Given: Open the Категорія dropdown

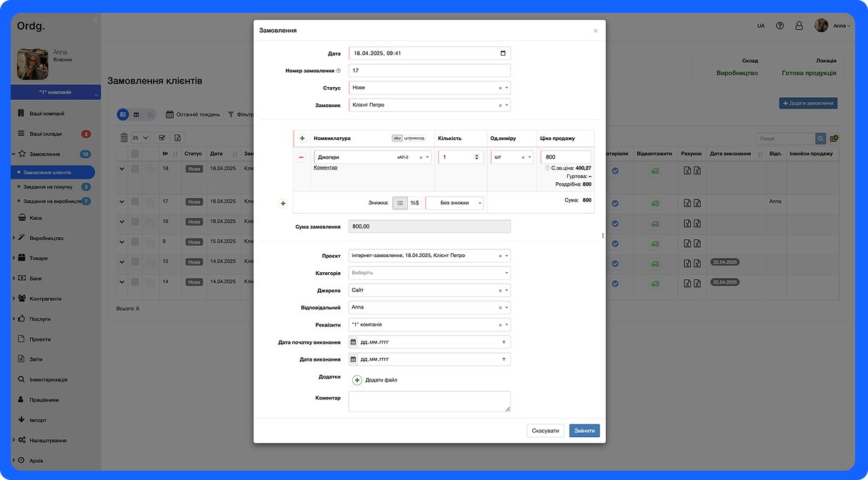Looking at the screenshot, I should (429, 273).
